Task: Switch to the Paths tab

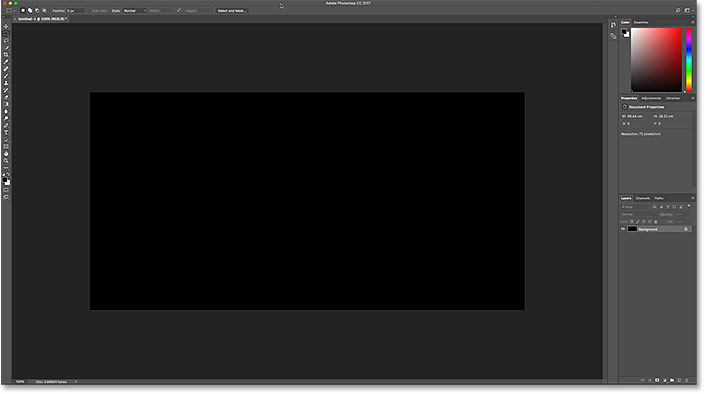Action: 659,198
